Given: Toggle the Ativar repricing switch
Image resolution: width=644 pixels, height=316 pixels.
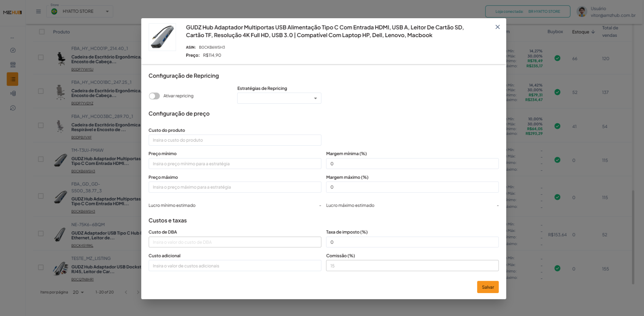Looking at the screenshot, I should [154, 96].
